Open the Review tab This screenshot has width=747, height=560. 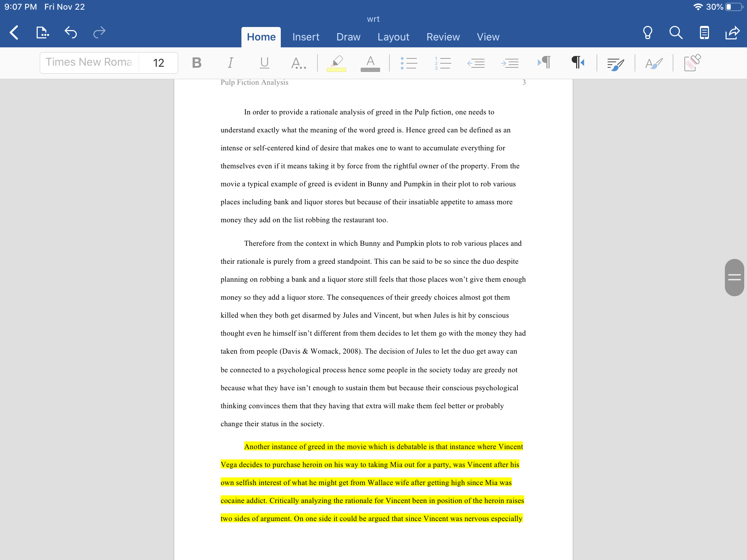pos(443,37)
